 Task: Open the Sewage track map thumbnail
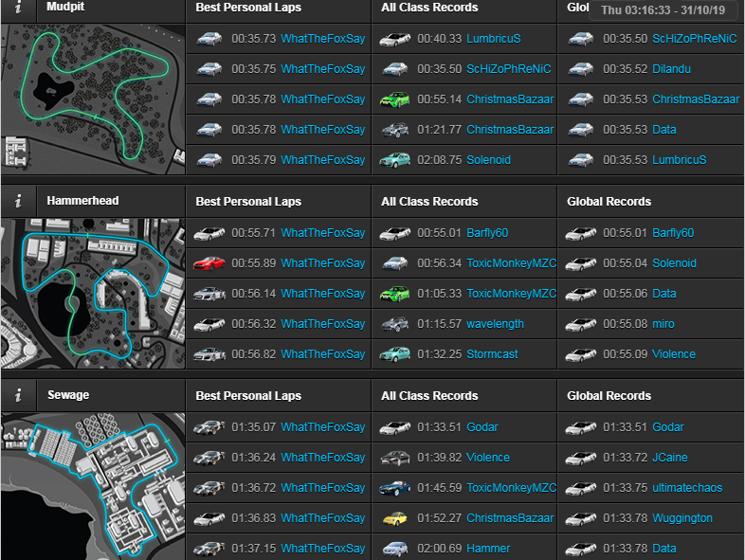pos(93,486)
